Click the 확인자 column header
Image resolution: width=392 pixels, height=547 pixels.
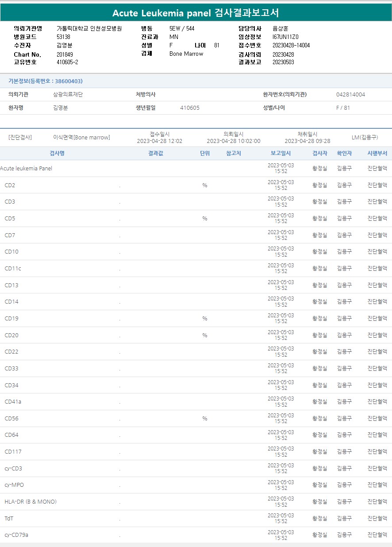344,153
